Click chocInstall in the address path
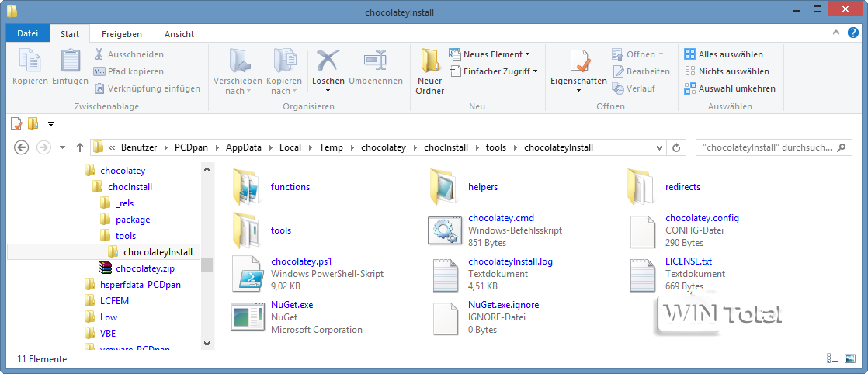Image resolution: width=868 pixels, height=374 pixels. [446, 147]
